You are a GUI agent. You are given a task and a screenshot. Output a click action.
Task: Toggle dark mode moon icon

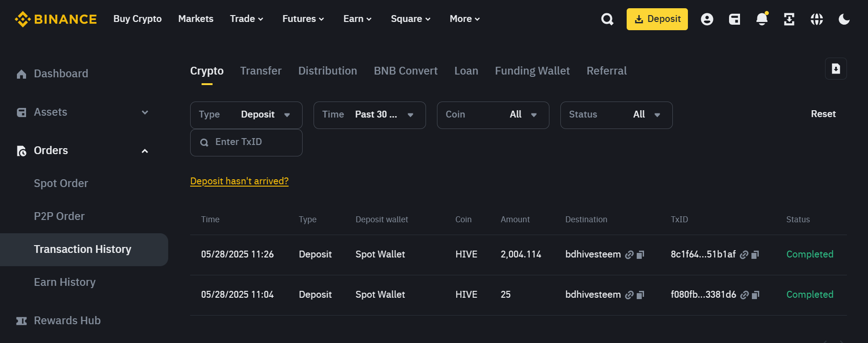pyautogui.click(x=844, y=19)
